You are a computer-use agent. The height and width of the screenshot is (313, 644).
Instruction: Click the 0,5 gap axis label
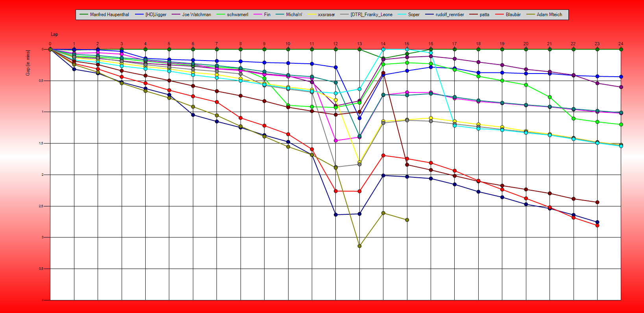(41, 81)
